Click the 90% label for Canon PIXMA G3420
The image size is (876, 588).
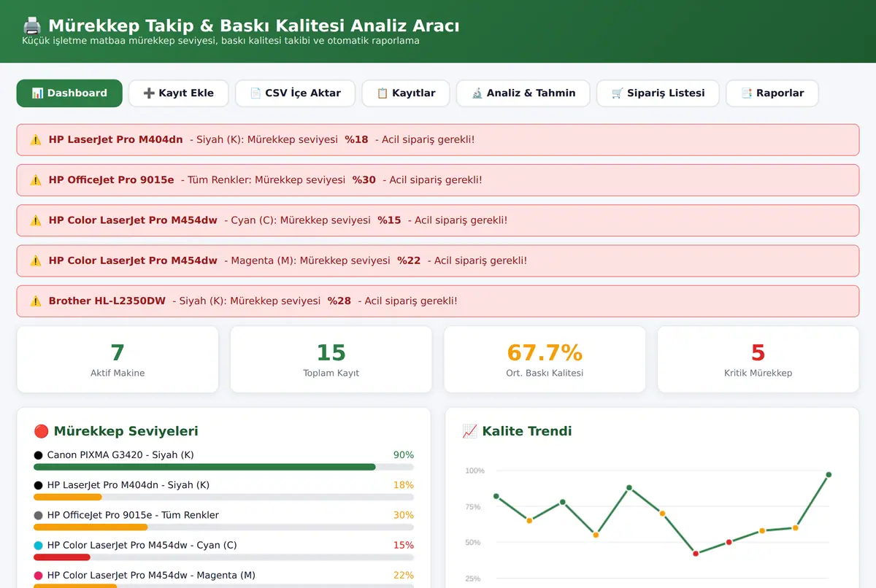(x=404, y=455)
